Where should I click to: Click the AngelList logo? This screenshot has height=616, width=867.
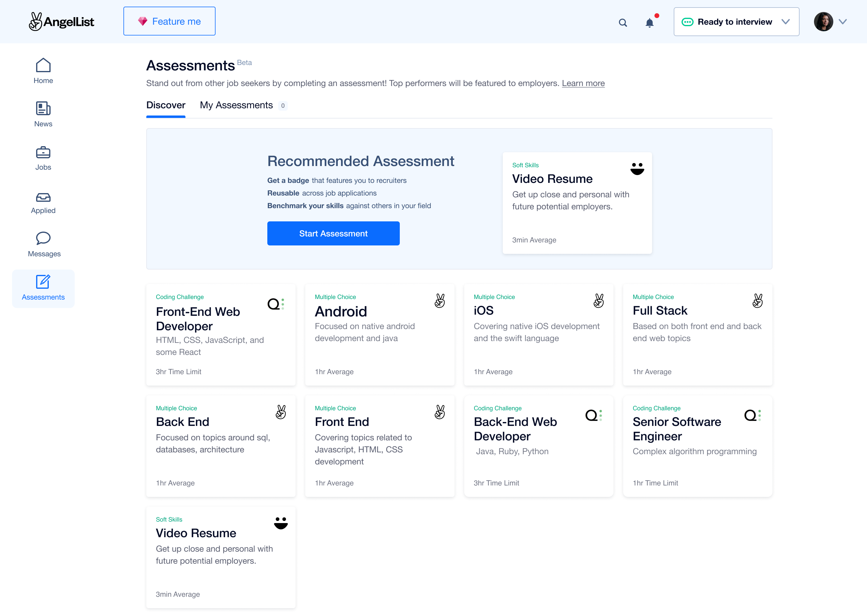61,22
